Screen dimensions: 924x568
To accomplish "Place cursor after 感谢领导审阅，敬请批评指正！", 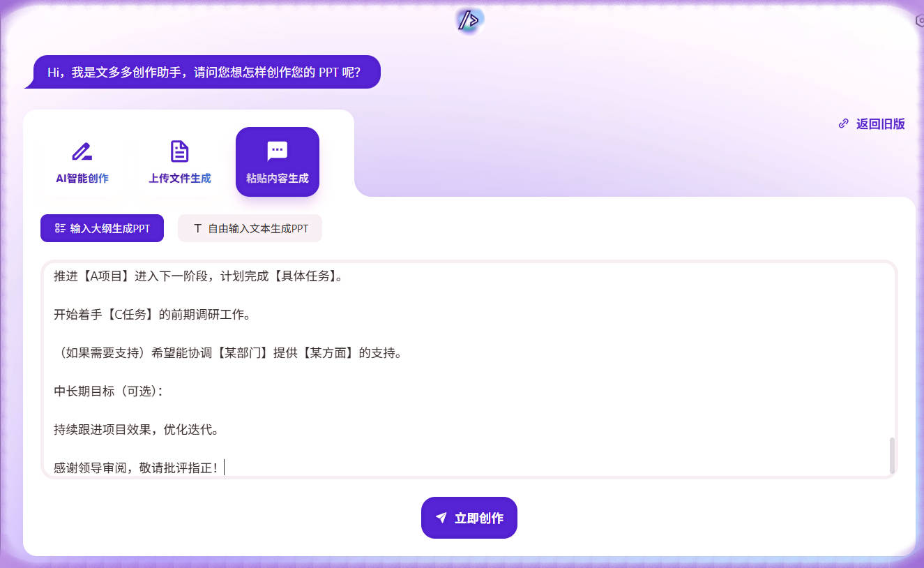I will 223,468.
